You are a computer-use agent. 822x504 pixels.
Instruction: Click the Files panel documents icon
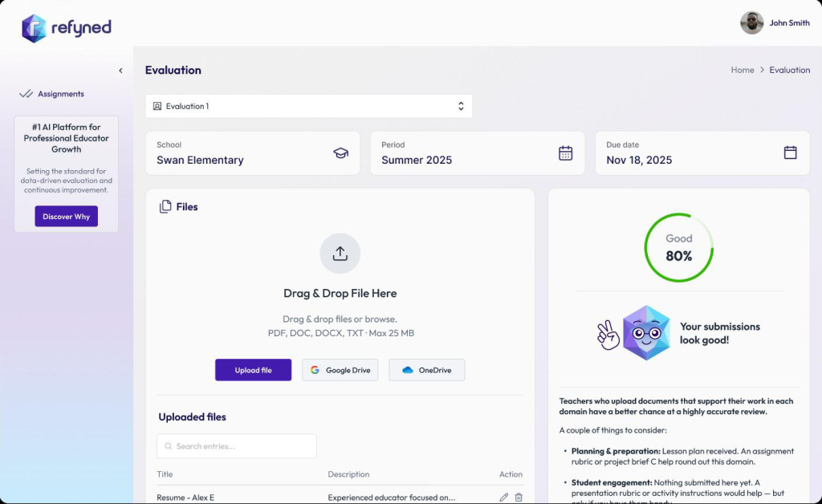tap(165, 207)
